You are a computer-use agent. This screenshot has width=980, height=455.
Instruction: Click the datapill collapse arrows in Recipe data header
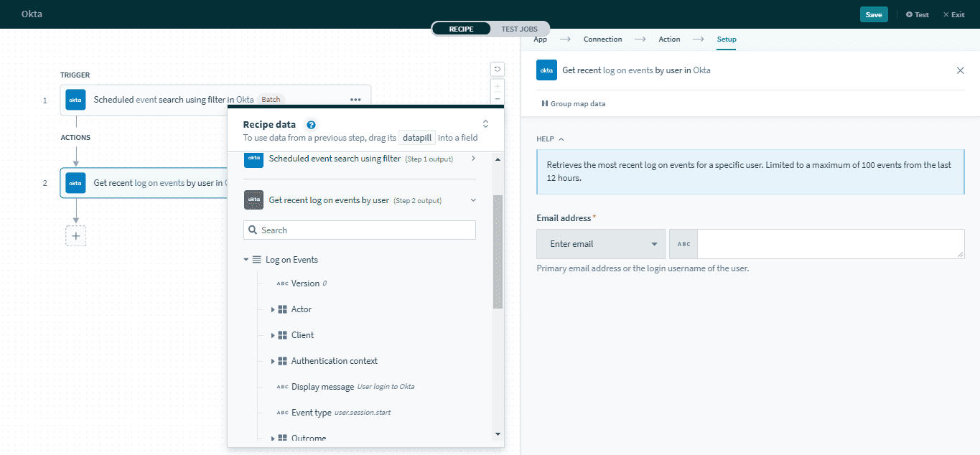click(x=485, y=123)
